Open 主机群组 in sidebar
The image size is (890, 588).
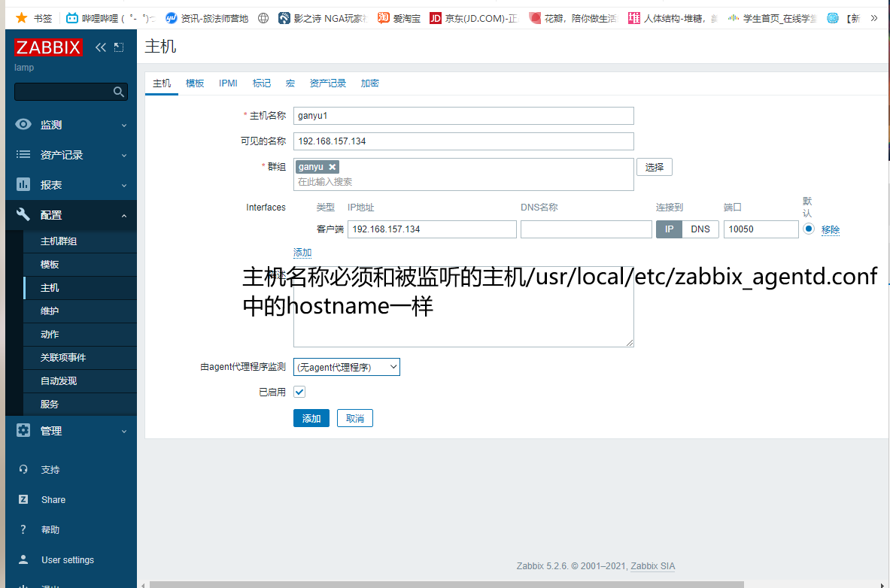click(x=80, y=241)
